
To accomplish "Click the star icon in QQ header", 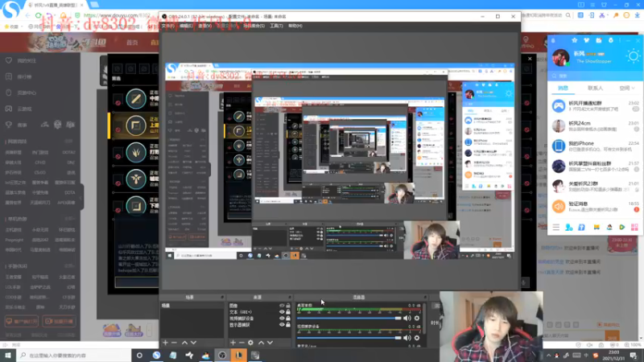I will pyautogui.click(x=574, y=40).
